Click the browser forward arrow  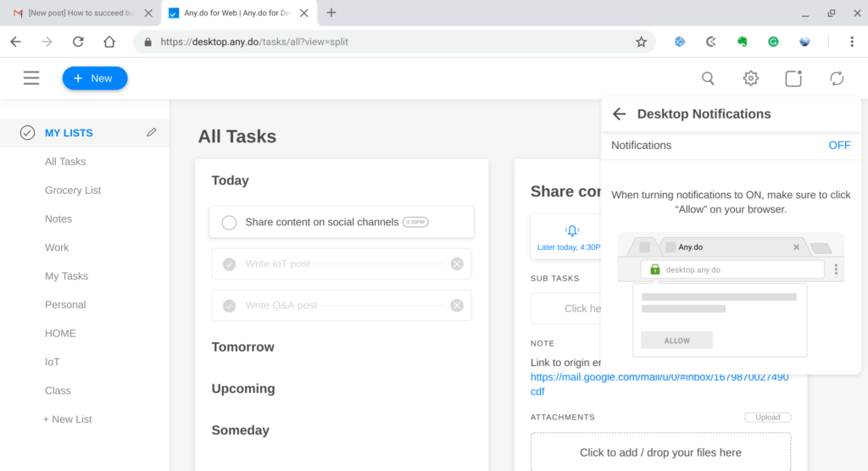[47, 42]
